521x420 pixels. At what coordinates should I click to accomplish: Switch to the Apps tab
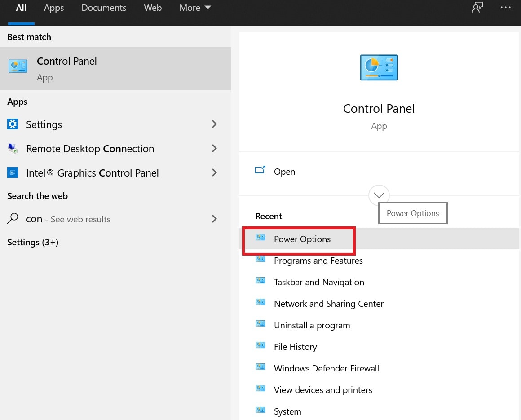pos(54,8)
